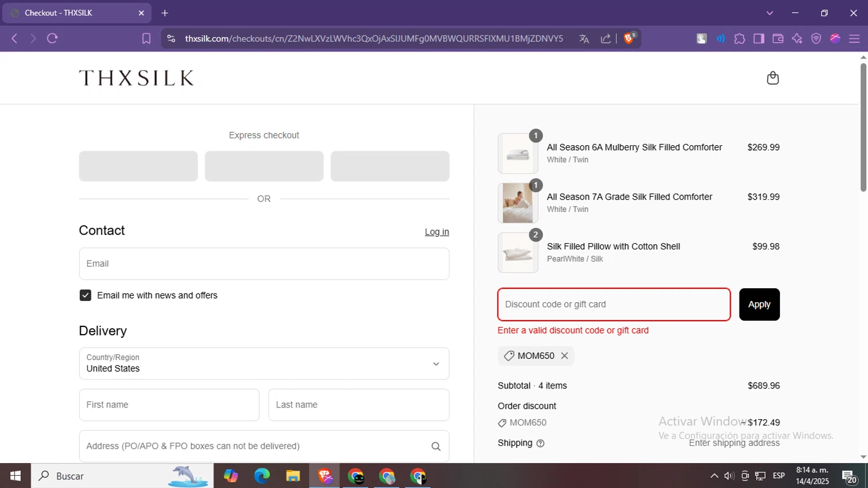
Task: Click the ESP language indicator
Action: (x=779, y=476)
